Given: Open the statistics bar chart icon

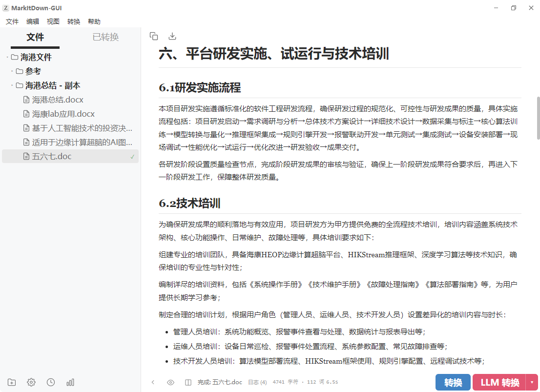Looking at the screenshot, I should 70,382.
